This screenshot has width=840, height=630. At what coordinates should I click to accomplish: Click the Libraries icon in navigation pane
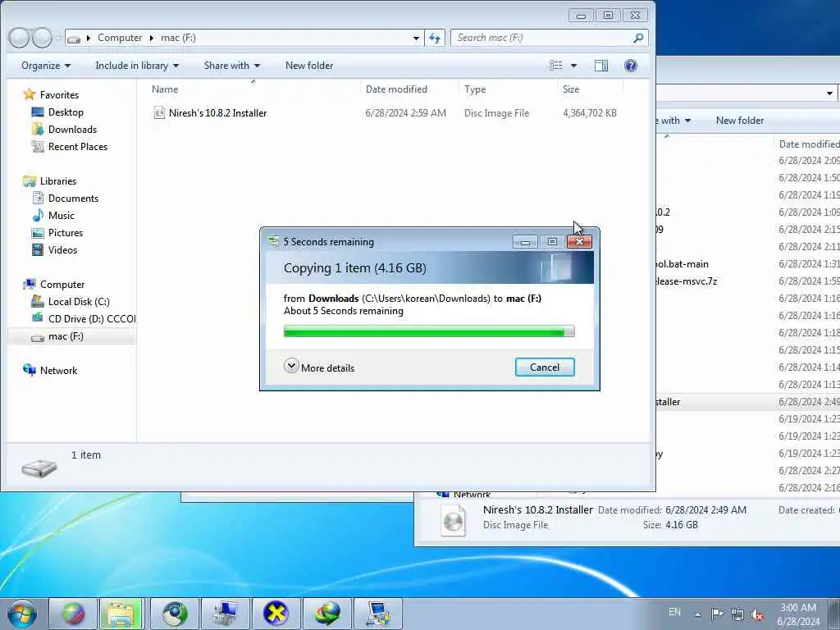(30, 181)
